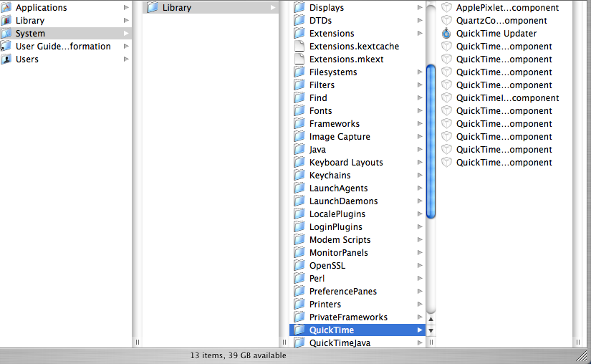Expand Users with its arrow
Image resolution: width=591 pixels, height=364 pixels.
[x=126, y=59]
